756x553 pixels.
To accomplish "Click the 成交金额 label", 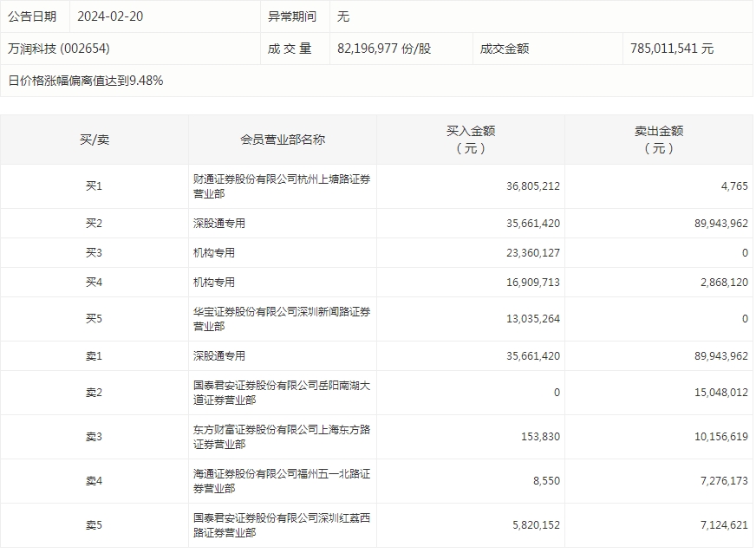I will (505, 49).
